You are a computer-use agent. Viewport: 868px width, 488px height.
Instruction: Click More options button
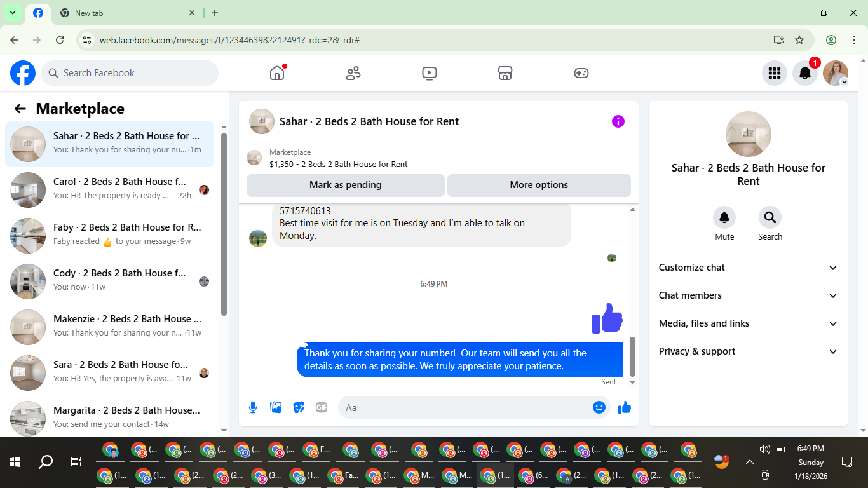point(539,185)
